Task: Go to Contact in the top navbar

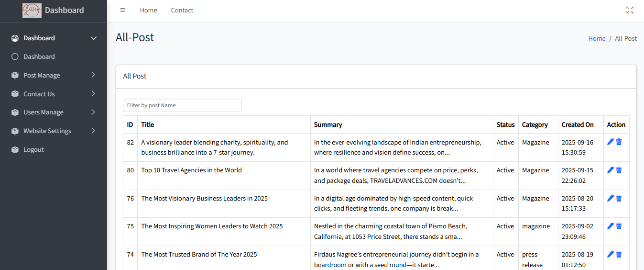Action: (182, 10)
